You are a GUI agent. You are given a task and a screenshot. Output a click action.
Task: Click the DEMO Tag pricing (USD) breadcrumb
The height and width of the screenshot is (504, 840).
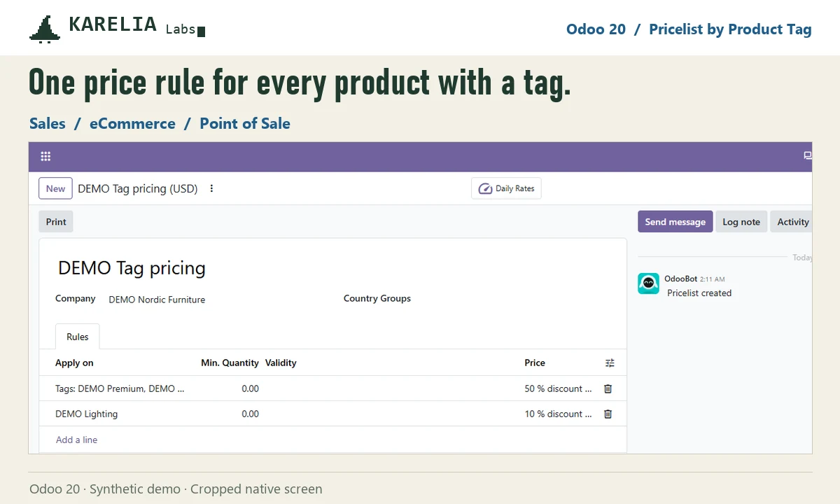coord(138,188)
